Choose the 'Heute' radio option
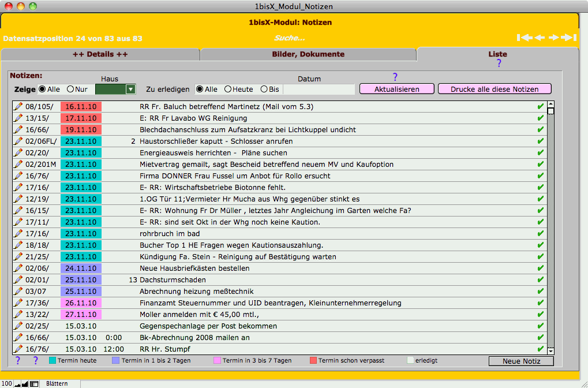The image size is (588, 388). click(x=227, y=89)
